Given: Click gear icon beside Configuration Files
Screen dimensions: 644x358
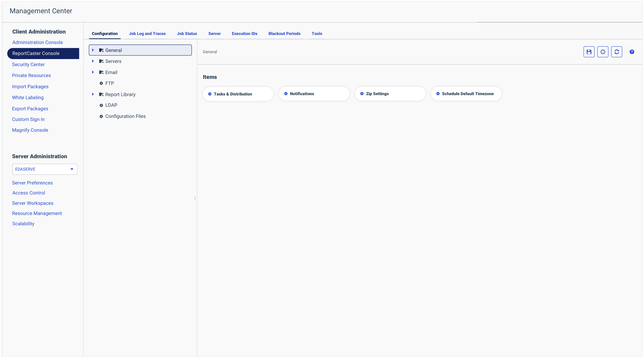Looking at the screenshot, I should pos(101,116).
